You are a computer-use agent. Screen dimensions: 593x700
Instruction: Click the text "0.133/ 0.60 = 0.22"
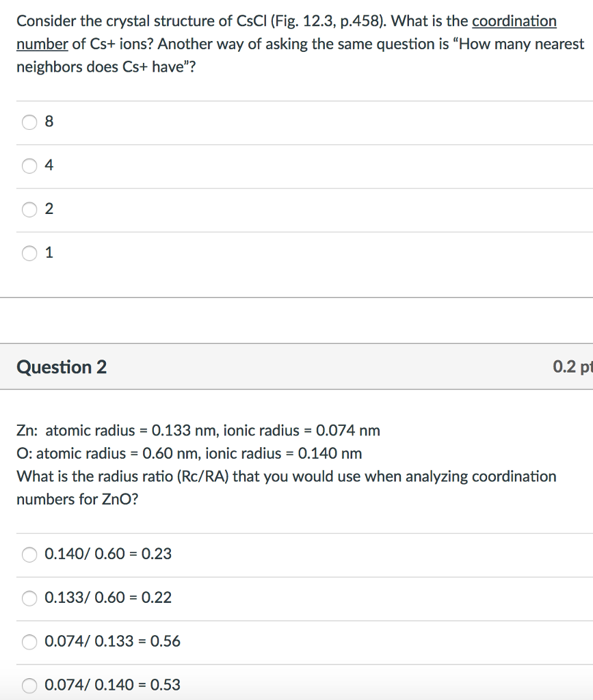click(x=108, y=597)
